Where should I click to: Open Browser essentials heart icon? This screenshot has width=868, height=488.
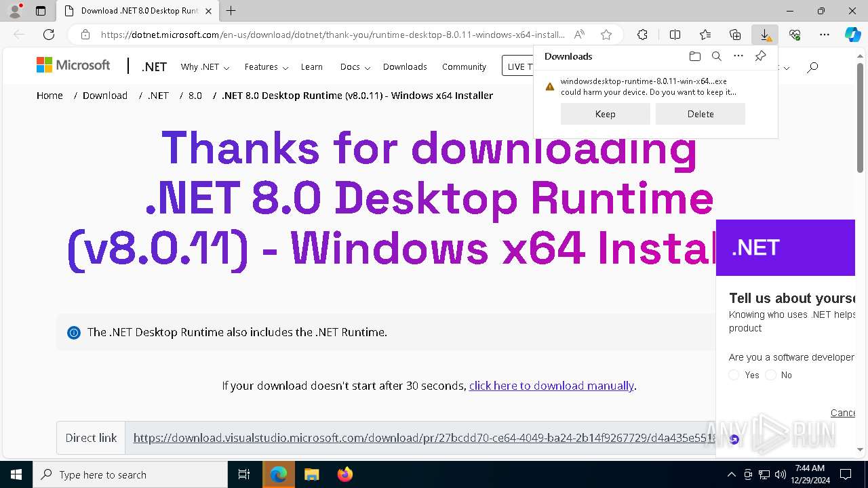pyautogui.click(x=795, y=35)
